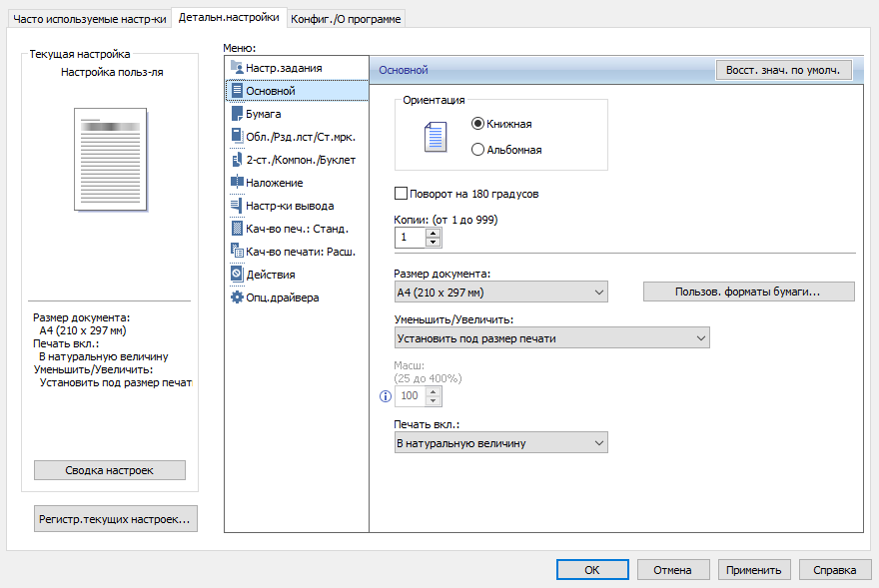Image resolution: width=879 pixels, height=588 pixels.
Task: Select the Альбомная orientation radio button
Action: click(477, 150)
